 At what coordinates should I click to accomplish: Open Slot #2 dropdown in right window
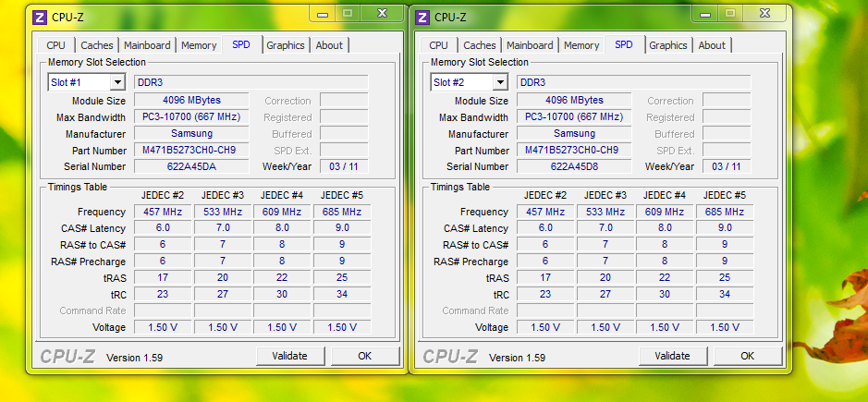(x=500, y=82)
